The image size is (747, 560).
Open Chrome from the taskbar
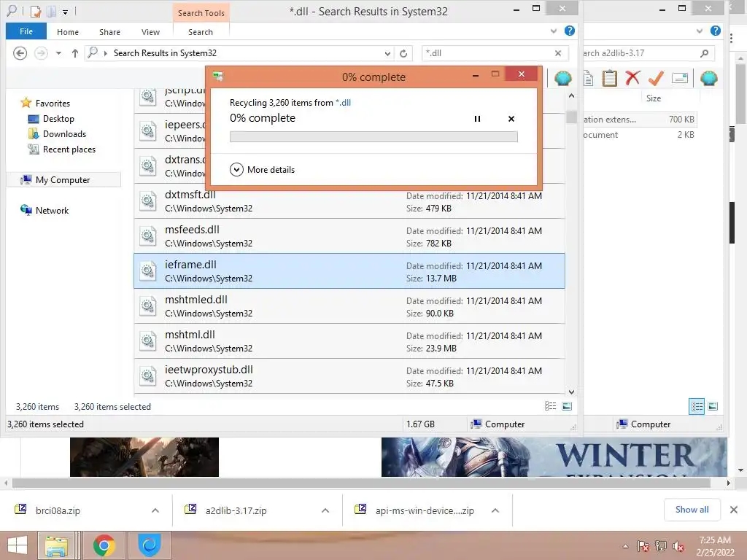[x=104, y=545]
